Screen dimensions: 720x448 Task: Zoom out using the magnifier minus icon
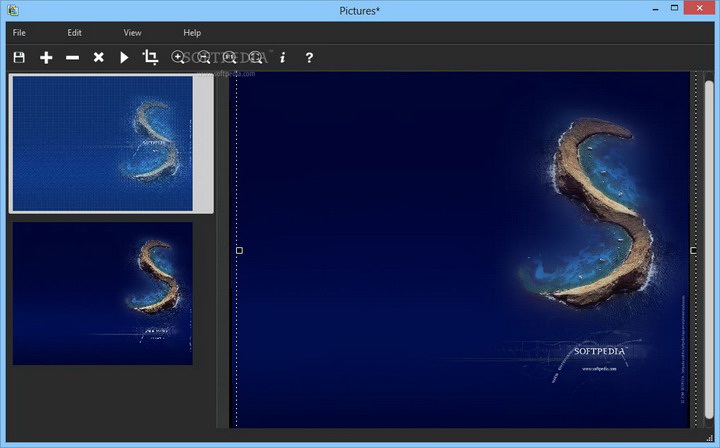[204, 58]
